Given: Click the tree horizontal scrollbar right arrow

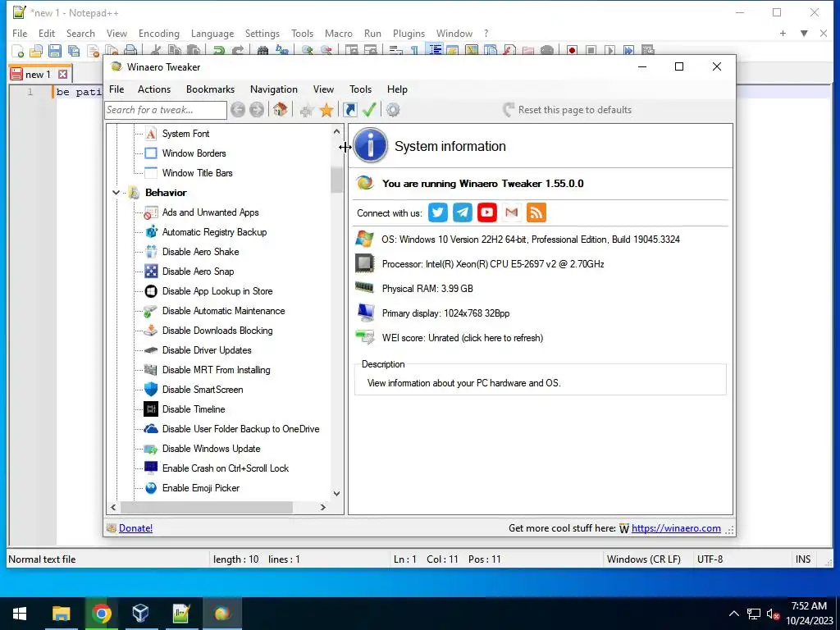Looking at the screenshot, I should (x=323, y=507).
